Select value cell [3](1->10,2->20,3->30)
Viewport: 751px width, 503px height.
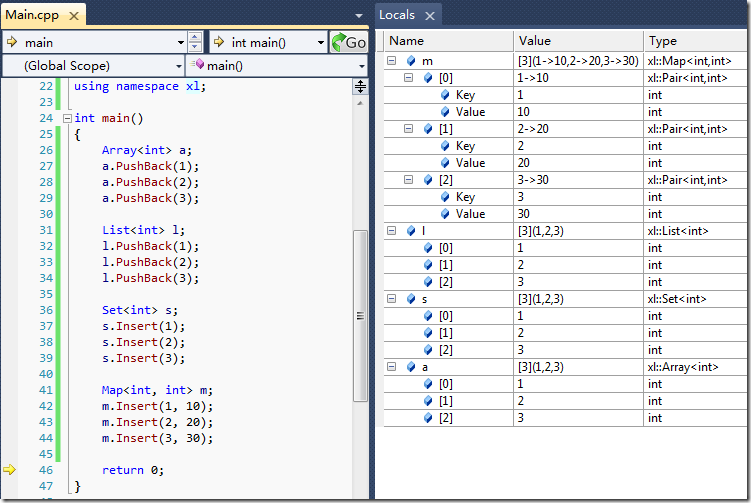tap(579, 61)
